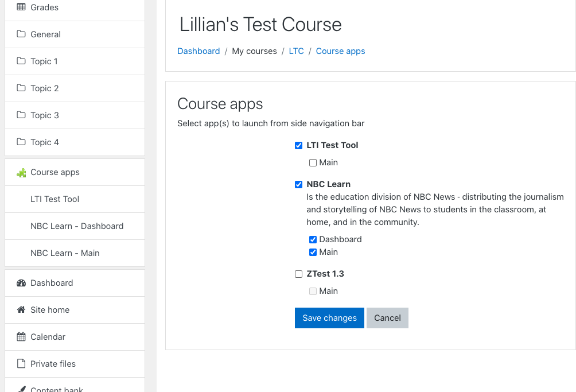Open Private files in sidebar
The image size is (576, 392).
(75, 364)
